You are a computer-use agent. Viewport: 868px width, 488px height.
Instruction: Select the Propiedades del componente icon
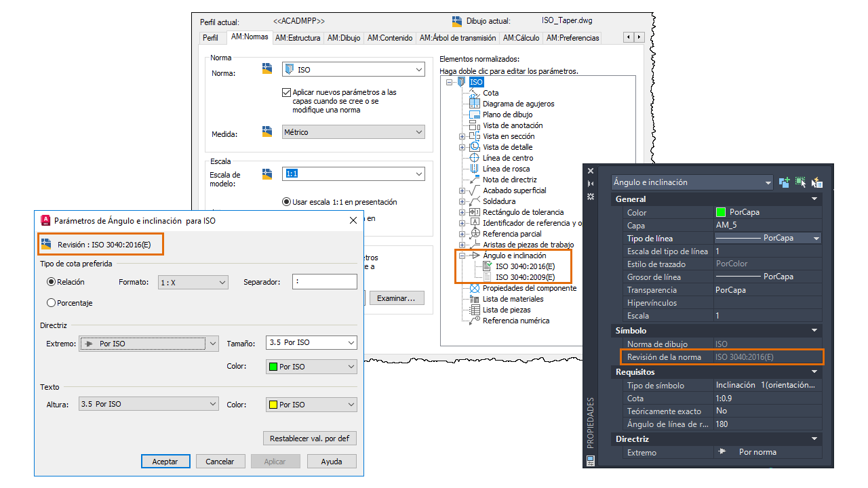tap(475, 288)
